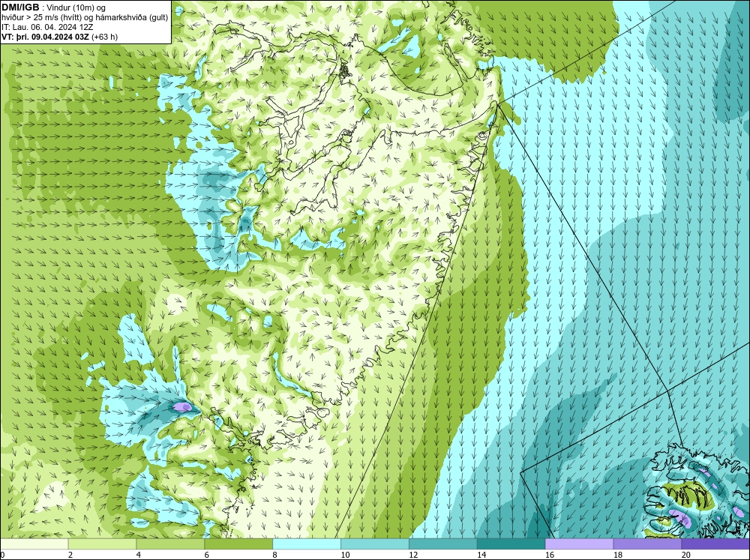The height and width of the screenshot is (560, 750).
Task: Click the 6–8 m/s dark green legend swatch
Action: click(x=238, y=544)
